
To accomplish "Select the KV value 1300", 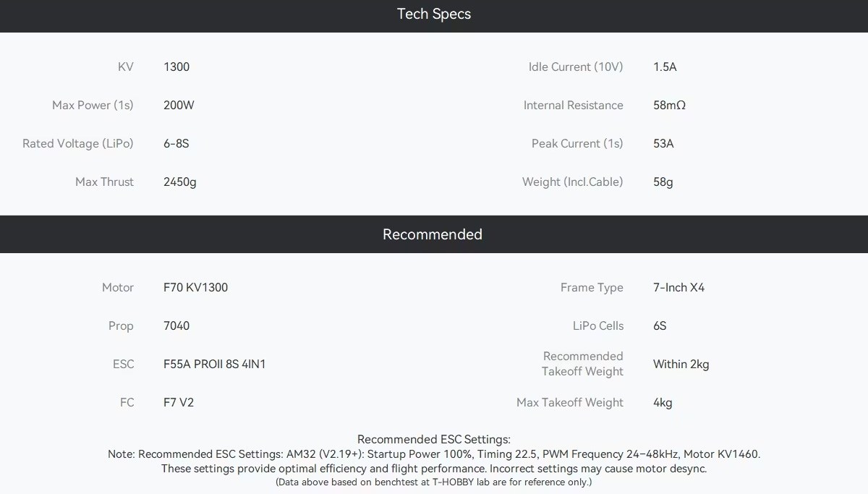I will pos(176,67).
